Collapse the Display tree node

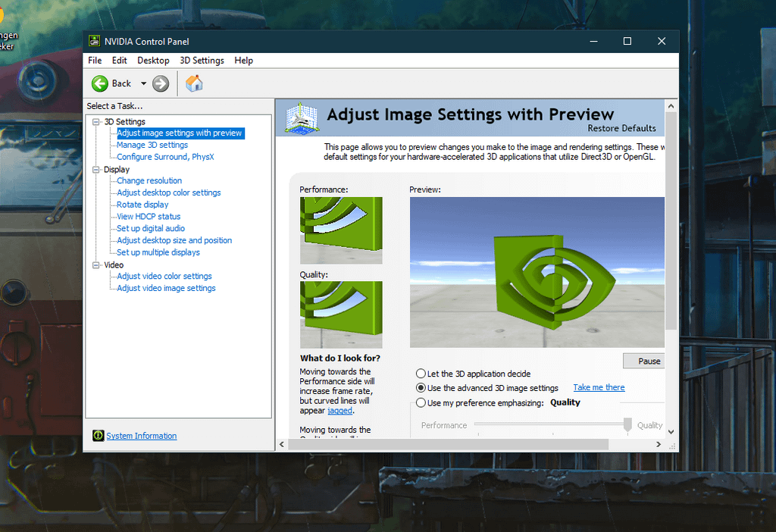coord(96,170)
